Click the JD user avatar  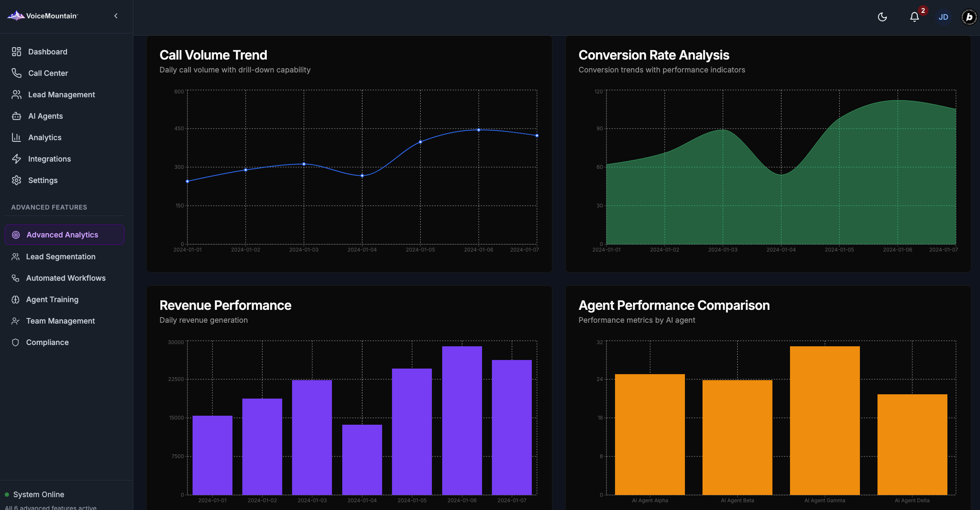[x=943, y=17]
